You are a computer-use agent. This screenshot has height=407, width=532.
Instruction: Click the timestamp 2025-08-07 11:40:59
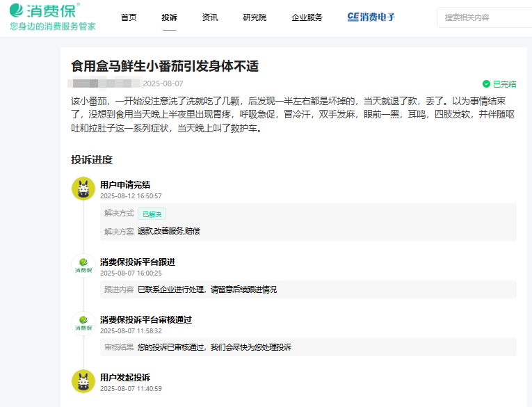point(131,389)
